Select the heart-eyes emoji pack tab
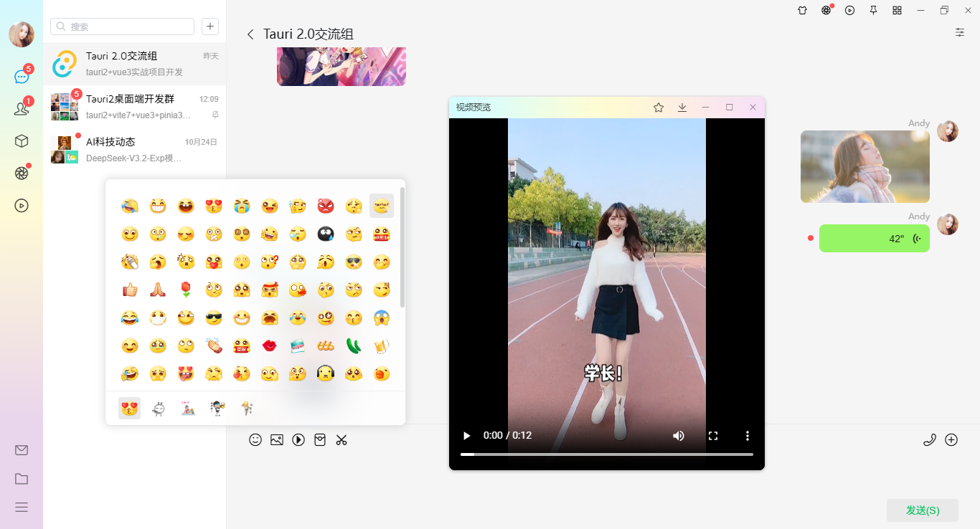 (x=130, y=409)
